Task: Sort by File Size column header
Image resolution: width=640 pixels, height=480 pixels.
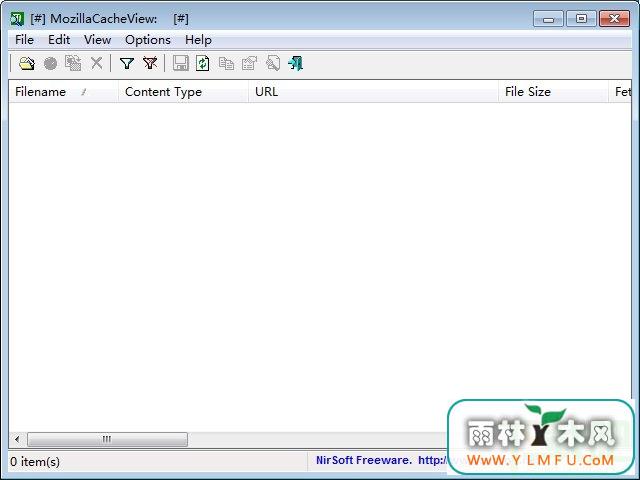Action: coord(553,92)
